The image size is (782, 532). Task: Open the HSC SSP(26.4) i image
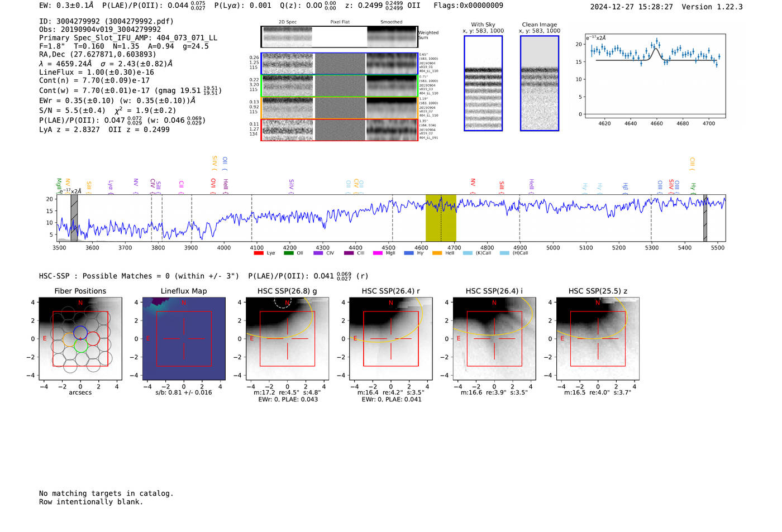pos(494,339)
